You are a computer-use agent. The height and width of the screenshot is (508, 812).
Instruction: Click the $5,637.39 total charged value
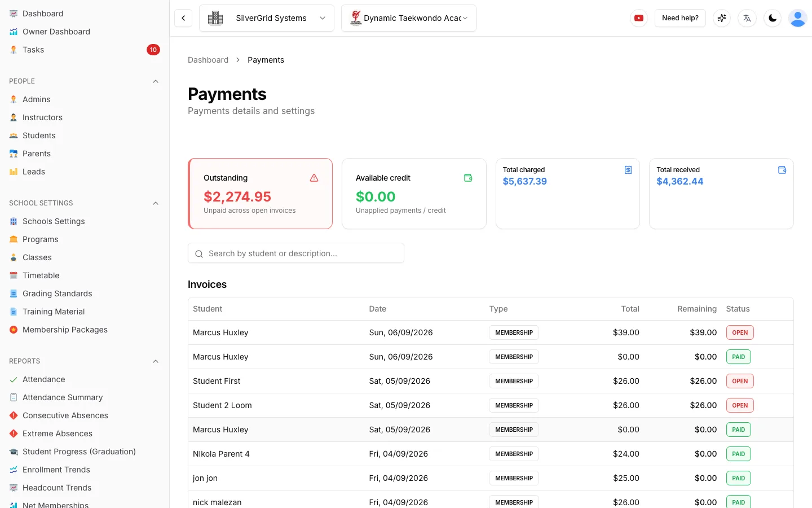525,181
